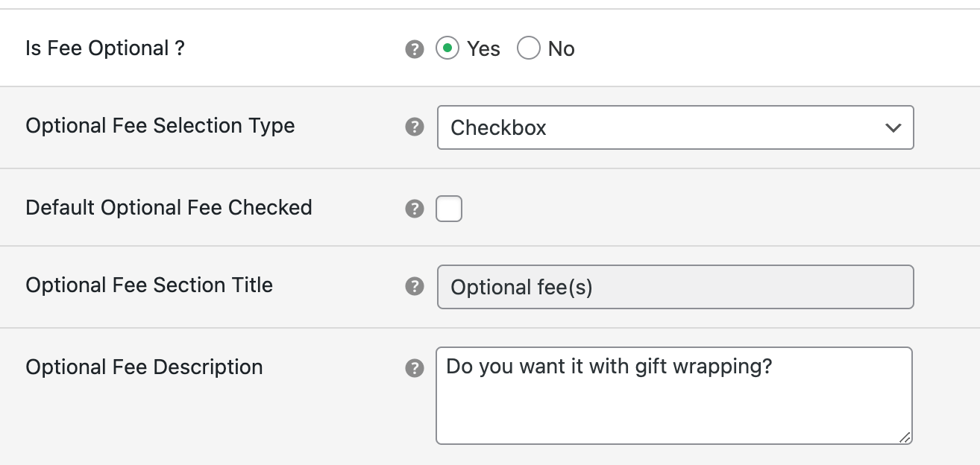Click the chevron on the Checkbox selector
This screenshot has width=980, height=465.
tap(893, 127)
